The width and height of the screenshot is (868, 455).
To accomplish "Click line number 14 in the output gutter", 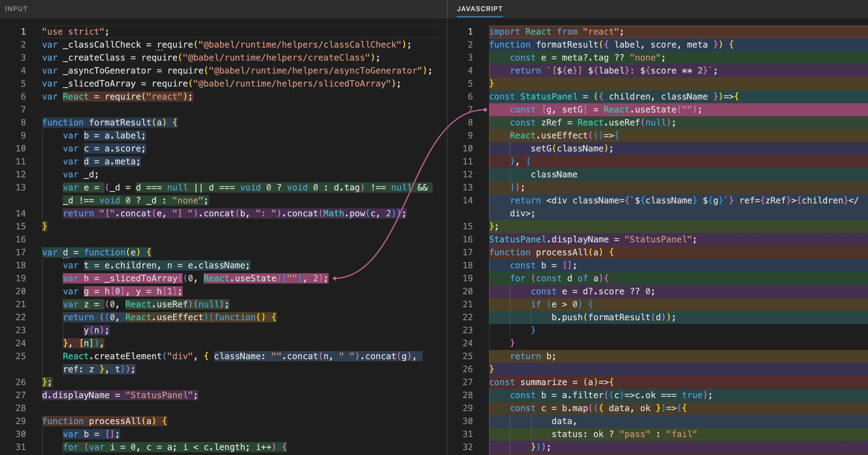I will tap(468, 201).
